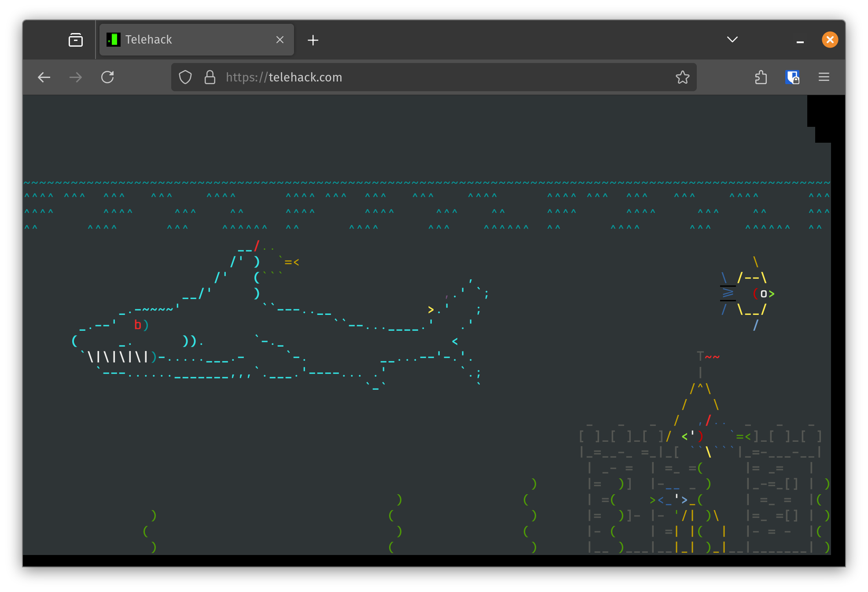Click the back navigation arrow
Image resolution: width=868 pixels, height=592 pixels.
[x=44, y=78]
